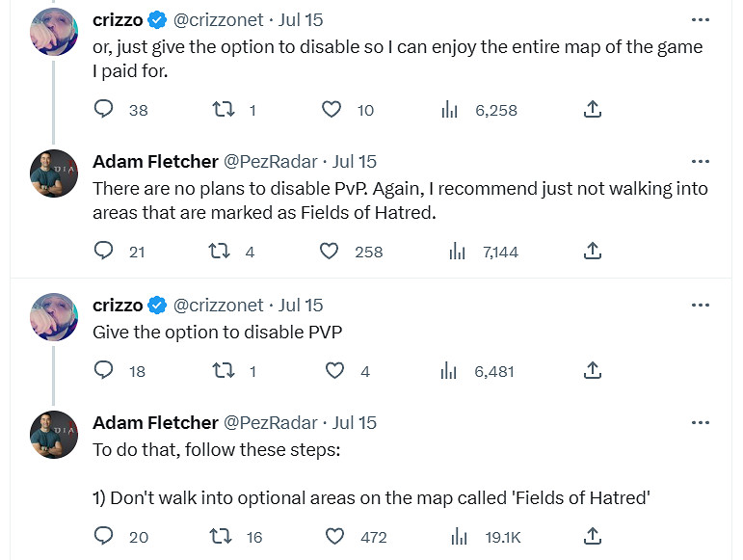Open the @crizzonet handle on the first tweet
This screenshot has height=560, width=743.
click(218, 19)
